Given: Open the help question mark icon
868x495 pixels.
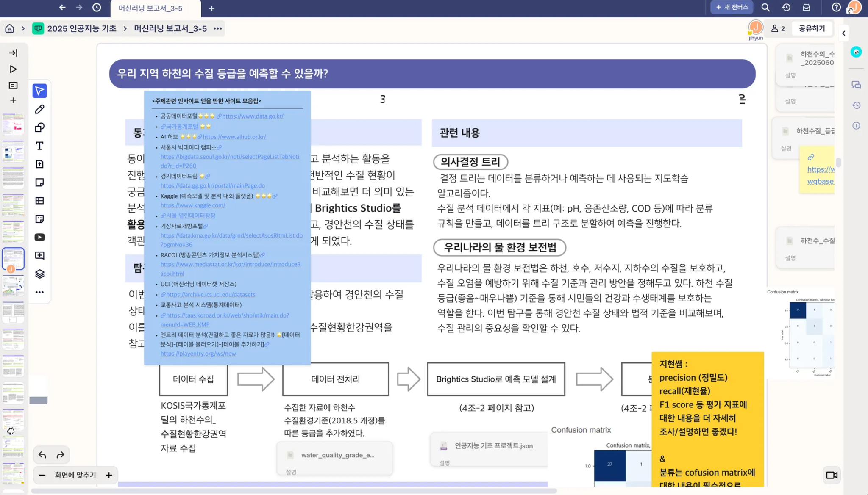Looking at the screenshot, I should (836, 7).
